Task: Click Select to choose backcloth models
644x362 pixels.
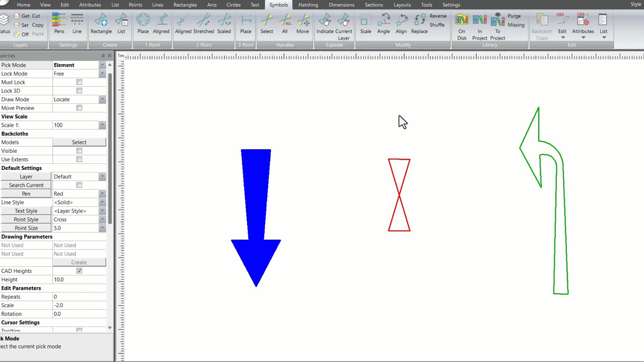Action: pyautogui.click(x=79, y=142)
